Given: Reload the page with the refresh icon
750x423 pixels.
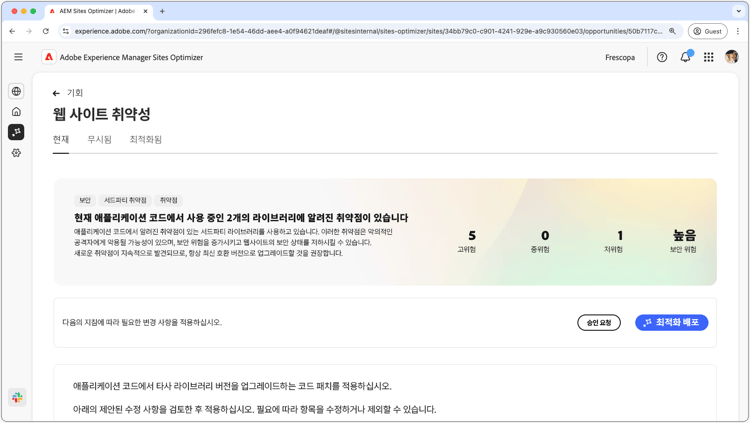Looking at the screenshot, I should tap(45, 31).
